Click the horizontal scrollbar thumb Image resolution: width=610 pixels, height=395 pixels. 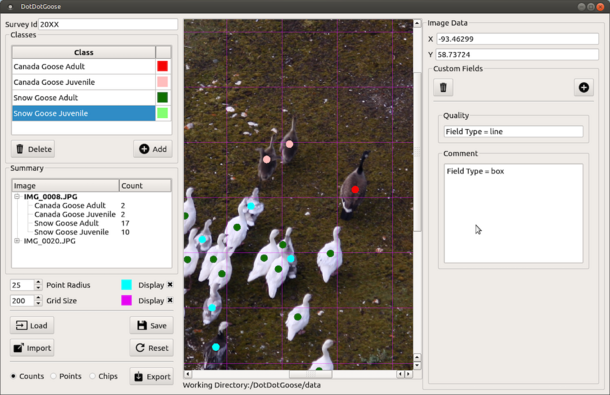coord(310,374)
